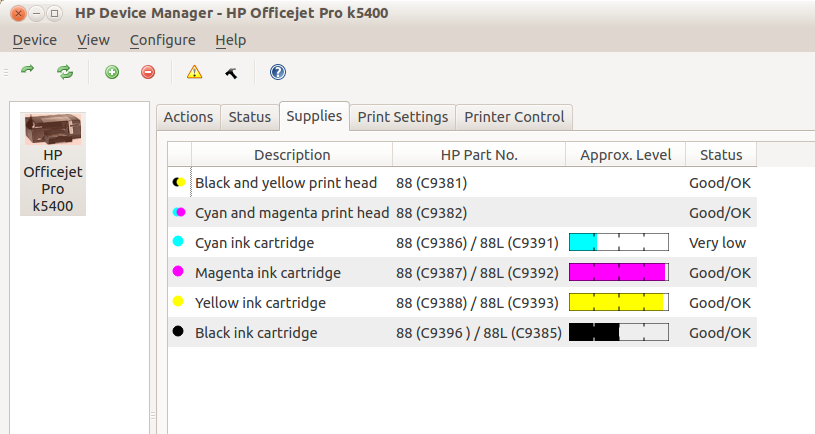Select 'Cyan ink cartridge' description
The width and height of the screenshot is (815, 434).
[x=255, y=243]
